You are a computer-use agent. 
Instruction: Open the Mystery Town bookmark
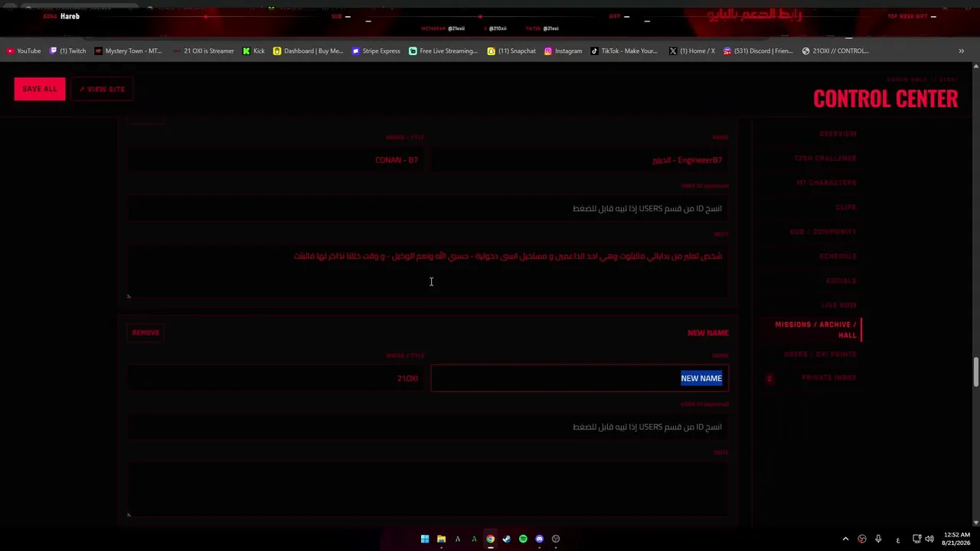tap(128, 51)
